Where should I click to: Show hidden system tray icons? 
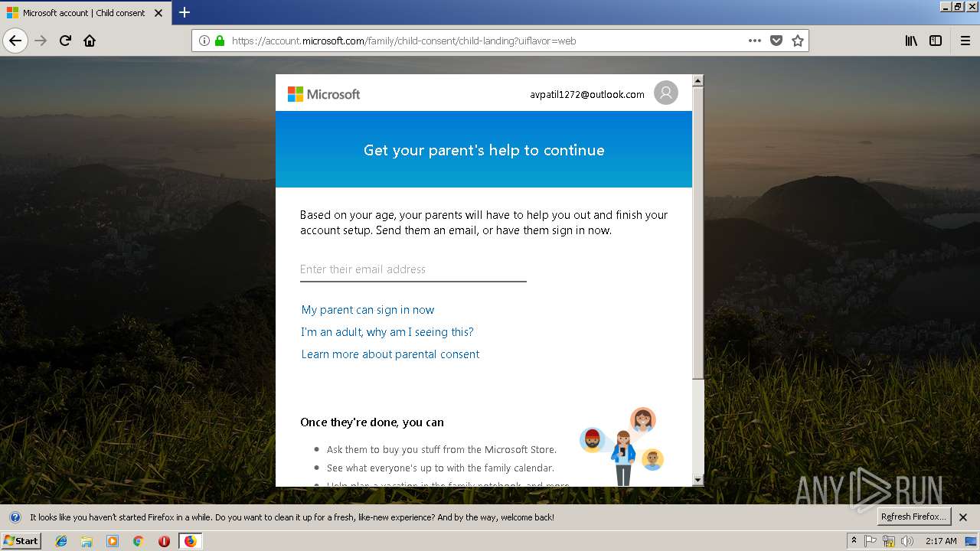pyautogui.click(x=854, y=541)
